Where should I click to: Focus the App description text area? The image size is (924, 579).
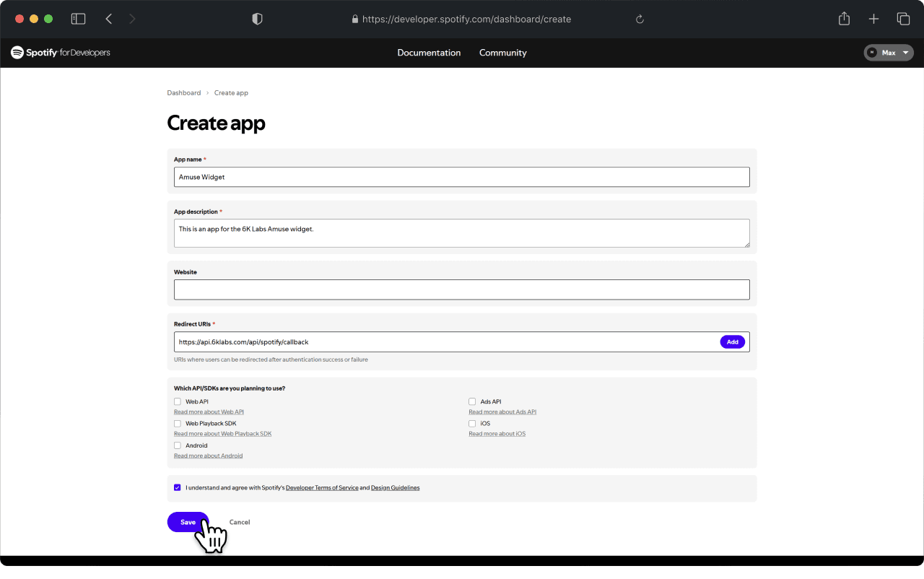[x=462, y=233]
